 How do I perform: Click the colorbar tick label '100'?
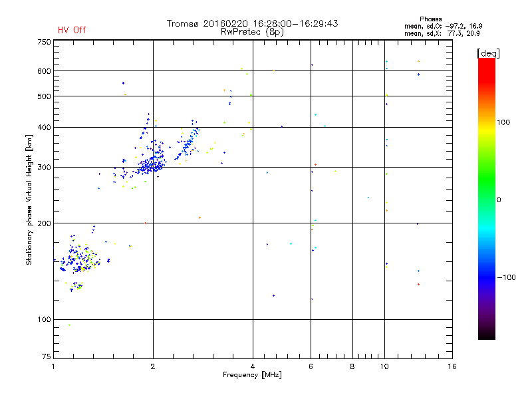point(503,122)
